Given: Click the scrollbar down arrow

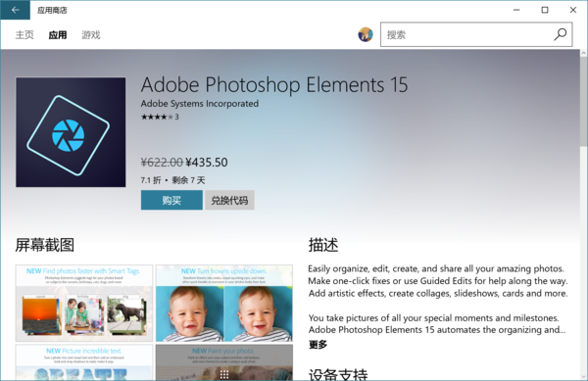Looking at the screenshot, I should (x=583, y=376).
